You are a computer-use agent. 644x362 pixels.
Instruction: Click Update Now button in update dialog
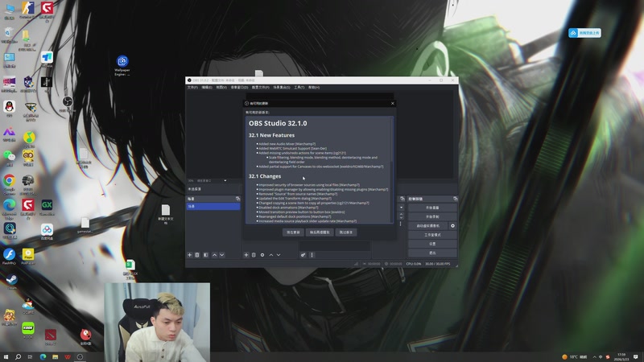(x=293, y=232)
